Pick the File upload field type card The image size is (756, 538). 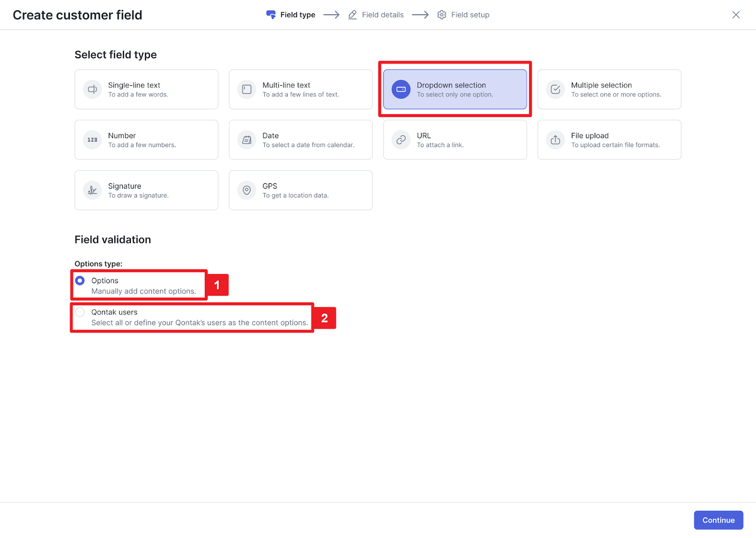click(609, 140)
